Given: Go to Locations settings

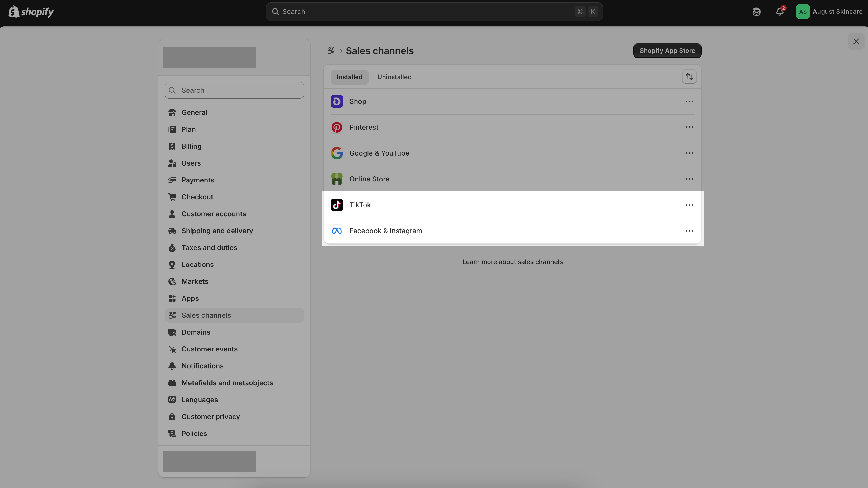Looking at the screenshot, I should tap(234, 265).
